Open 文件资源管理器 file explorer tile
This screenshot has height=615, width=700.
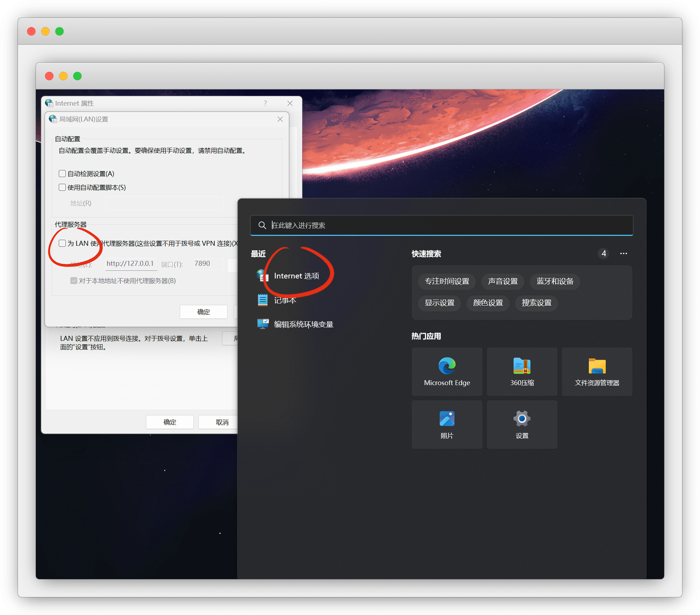coord(597,371)
